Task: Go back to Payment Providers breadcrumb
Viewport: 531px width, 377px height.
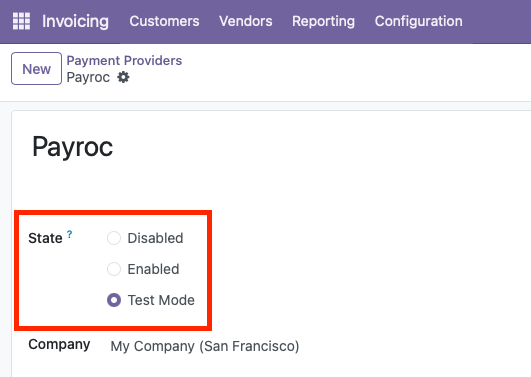Action: click(x=124, y=61)
